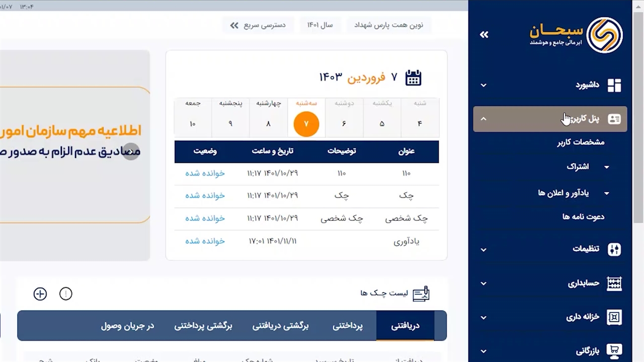Image resolution: width=644 pixels, height=362 pixels.
Task: Switch to the پرداختنی tab
Action: 347,326
